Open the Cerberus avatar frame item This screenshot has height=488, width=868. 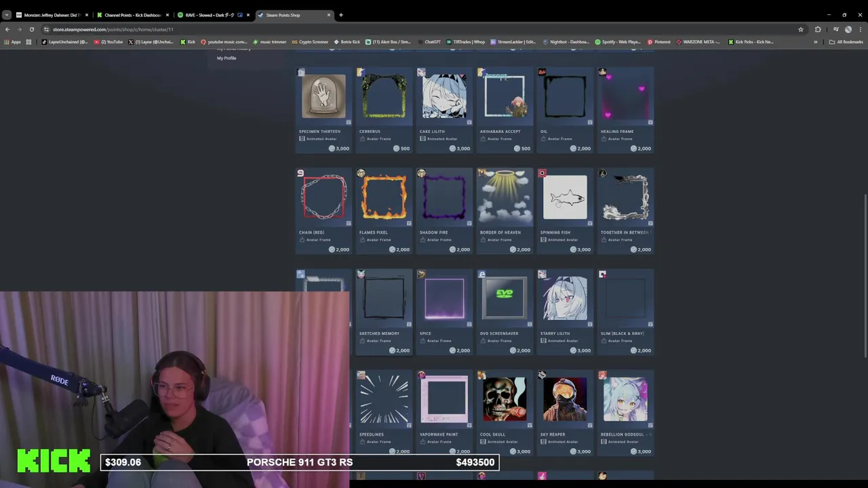[384, 110]
